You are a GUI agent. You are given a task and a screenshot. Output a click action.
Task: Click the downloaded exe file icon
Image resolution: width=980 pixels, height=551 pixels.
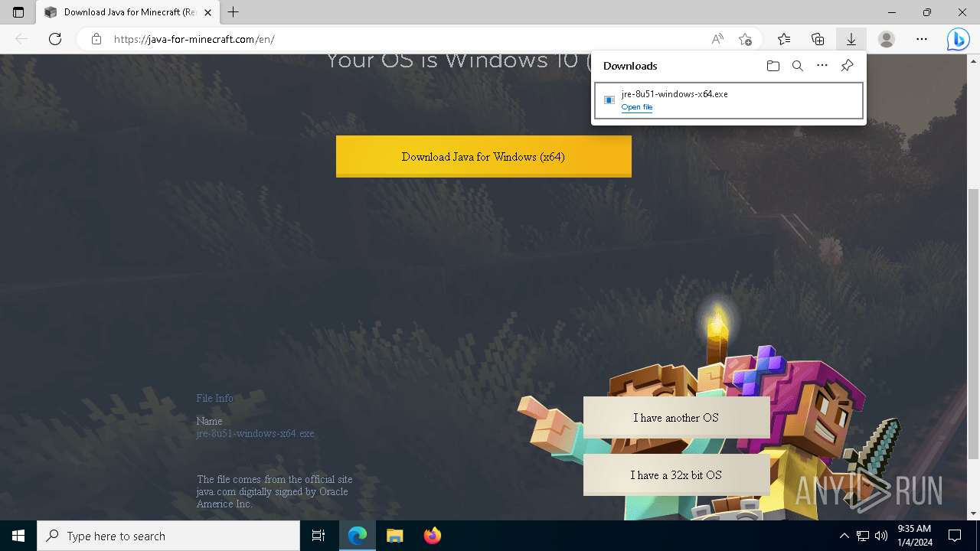(609, 100)
